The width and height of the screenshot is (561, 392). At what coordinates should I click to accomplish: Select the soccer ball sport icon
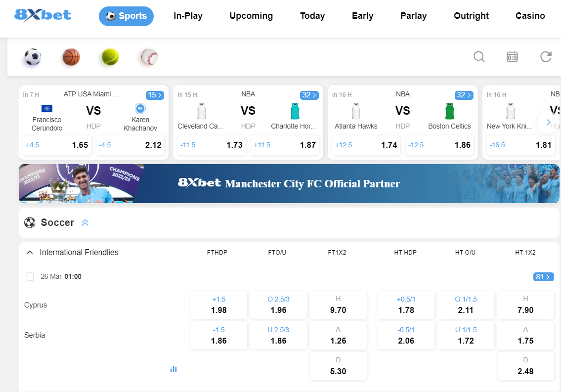pos(33,57)
